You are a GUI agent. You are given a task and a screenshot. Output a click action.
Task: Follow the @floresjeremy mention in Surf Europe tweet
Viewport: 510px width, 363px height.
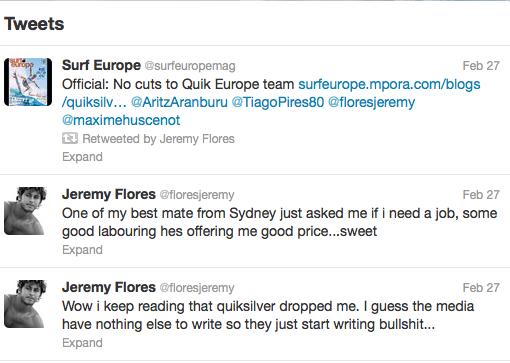(372, 102)
